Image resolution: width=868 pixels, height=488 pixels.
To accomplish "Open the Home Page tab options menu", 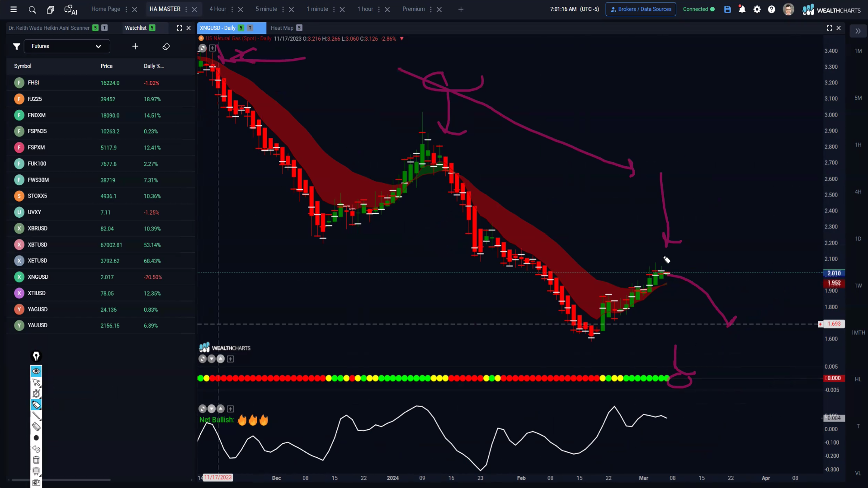I will 126,9.
